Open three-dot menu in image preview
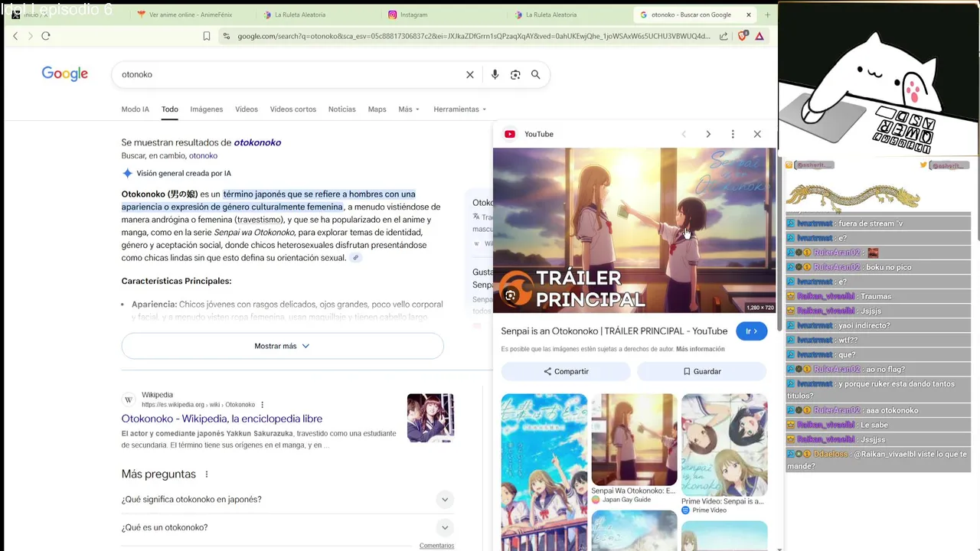Image resolution: width=980 pixels, height=551 pixels. coord(733,134)
